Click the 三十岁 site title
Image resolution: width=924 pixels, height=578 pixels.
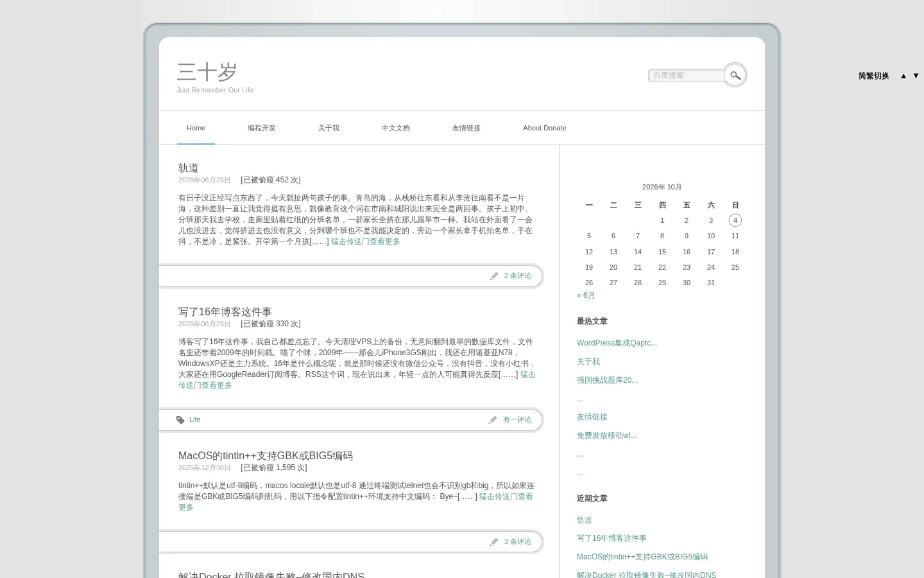pyautogui.click(x=207, y=72)
